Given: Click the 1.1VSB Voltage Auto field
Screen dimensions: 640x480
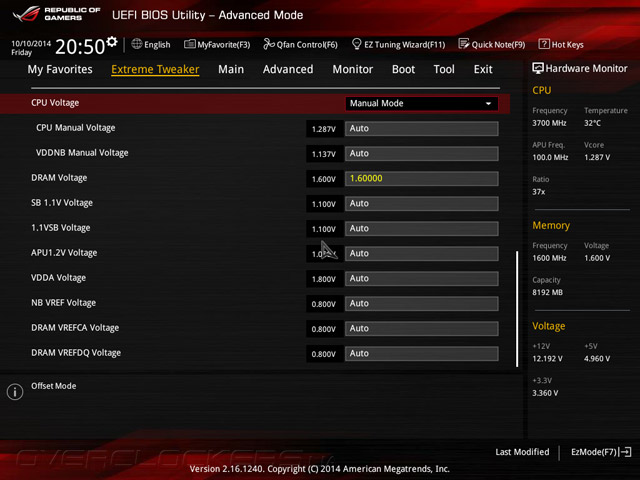Looking at the screenshot, I should click(x=422, y=229).
